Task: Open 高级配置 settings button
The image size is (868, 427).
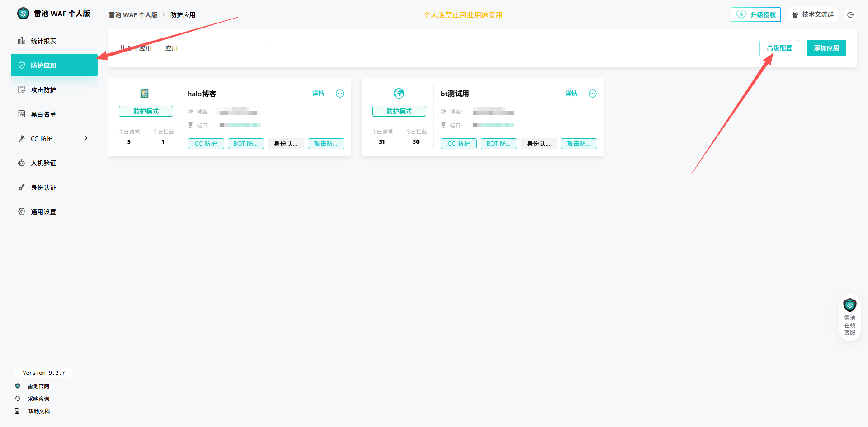Action: pyautogui.click(x=779, y=48)
